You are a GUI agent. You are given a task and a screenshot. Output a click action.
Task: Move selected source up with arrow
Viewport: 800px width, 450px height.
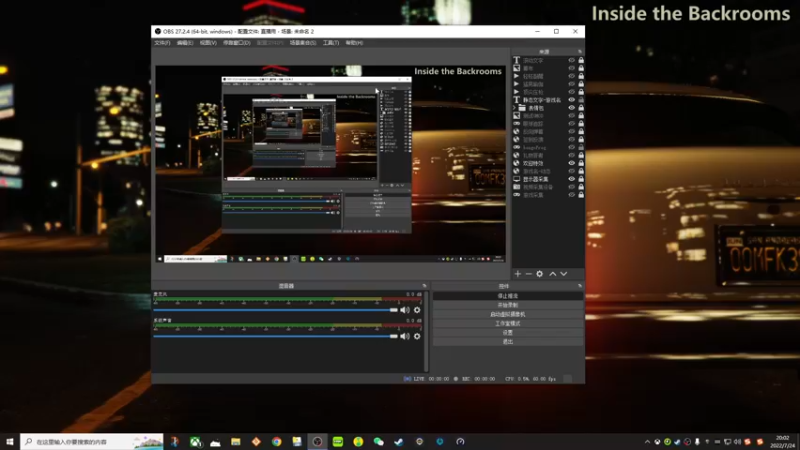(x=553, y=274)
